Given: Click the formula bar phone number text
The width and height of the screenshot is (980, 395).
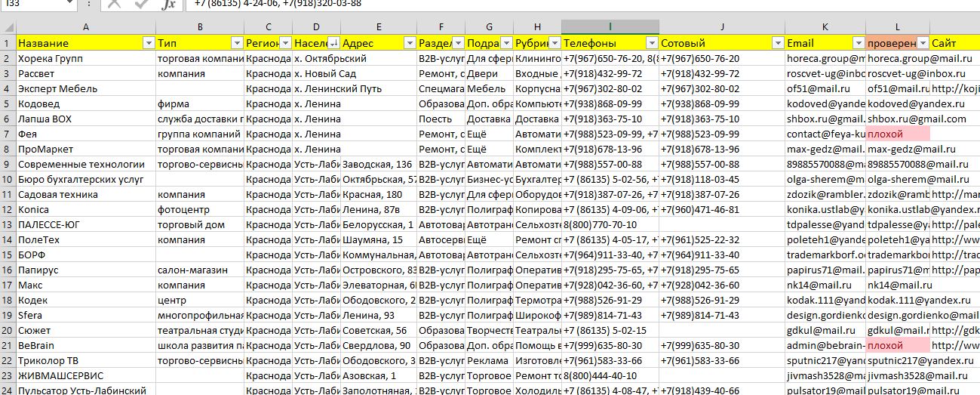Looking at the screenshot, I should [x=278, y=5].
